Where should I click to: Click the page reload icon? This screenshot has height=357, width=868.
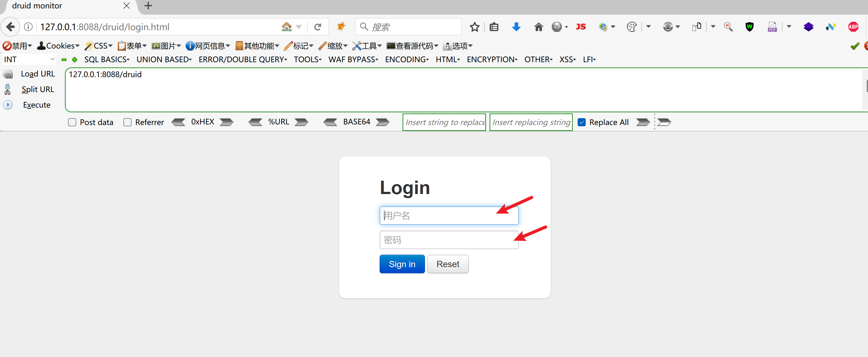click(x=317, y=27)
